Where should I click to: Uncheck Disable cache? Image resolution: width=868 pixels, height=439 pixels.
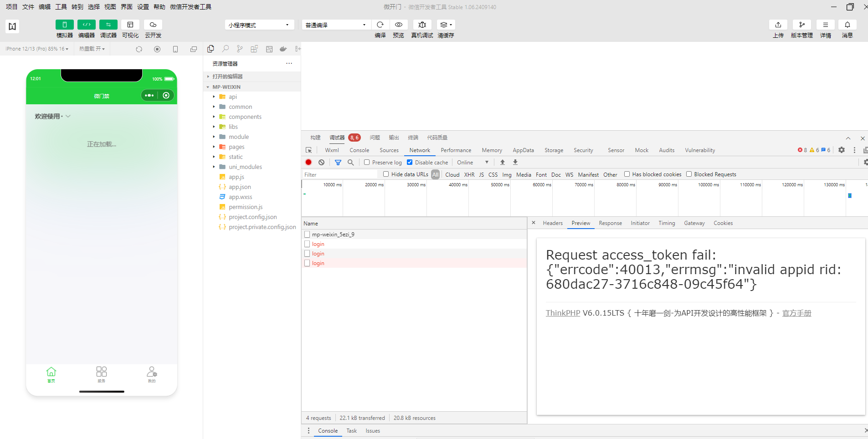(x=410, y=162)
